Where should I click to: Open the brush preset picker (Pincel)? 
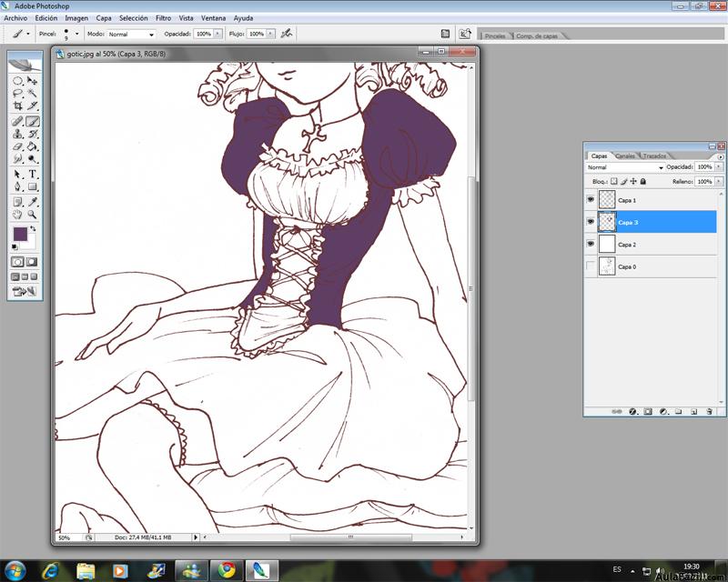[x=76, y=34]
